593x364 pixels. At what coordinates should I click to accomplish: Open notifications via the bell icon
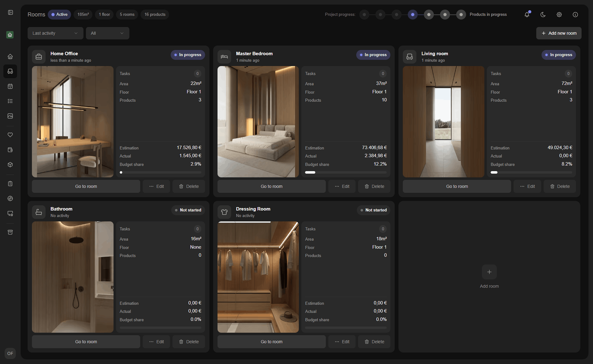[x=527, y=15]
